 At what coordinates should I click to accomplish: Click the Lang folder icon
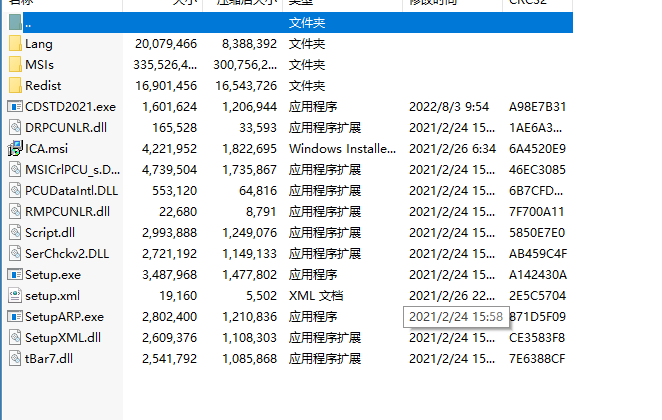(x=15, y=43)
